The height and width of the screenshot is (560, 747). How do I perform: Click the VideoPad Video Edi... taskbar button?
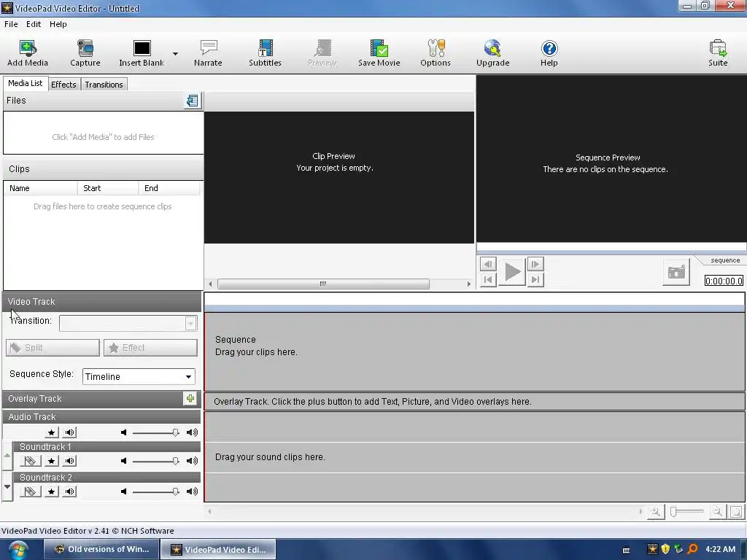tap(218, 549)
